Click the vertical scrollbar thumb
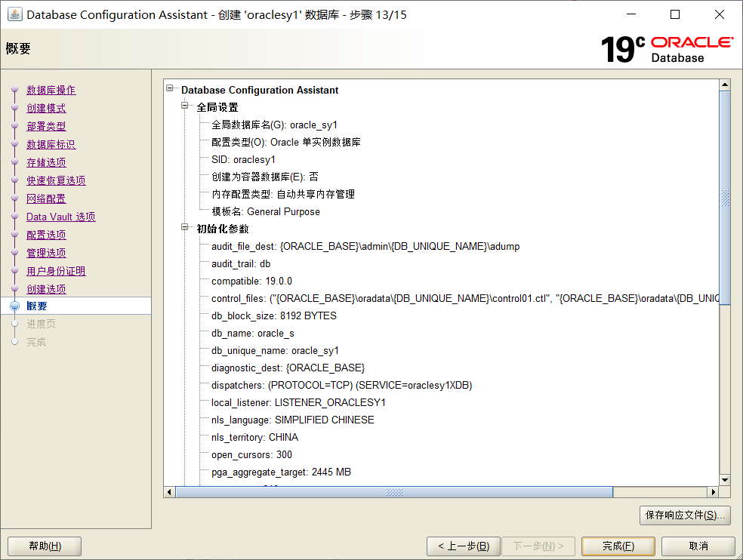Screen dimensions: 743x560 (725, 198)
